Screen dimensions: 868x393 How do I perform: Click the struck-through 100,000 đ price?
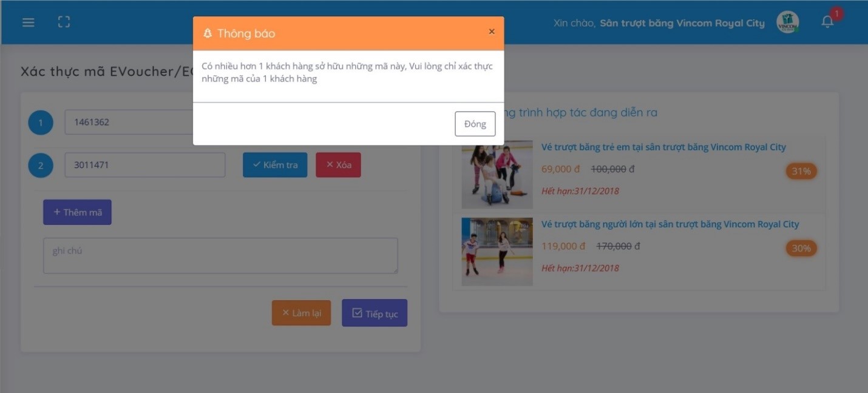[x=612, y=169]
